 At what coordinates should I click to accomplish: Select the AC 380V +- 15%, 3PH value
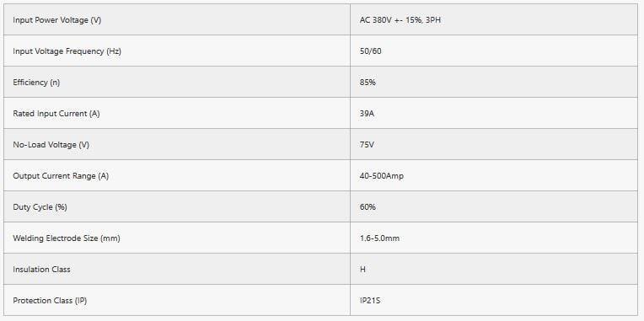[400, 19]
